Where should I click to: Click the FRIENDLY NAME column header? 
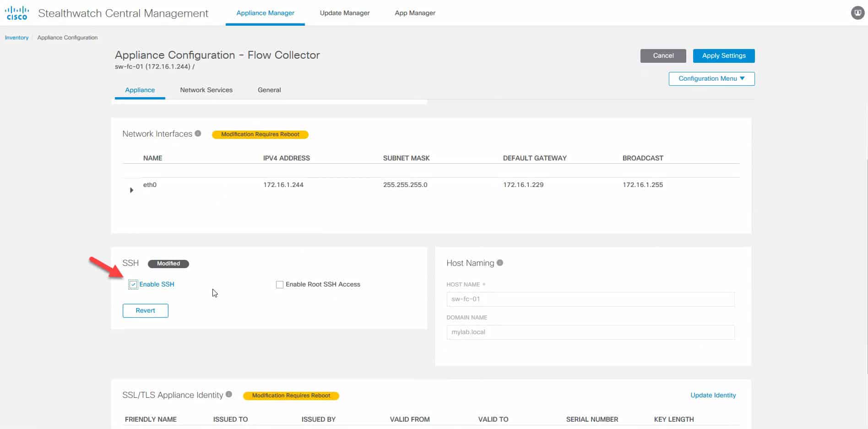coord(151,419)
